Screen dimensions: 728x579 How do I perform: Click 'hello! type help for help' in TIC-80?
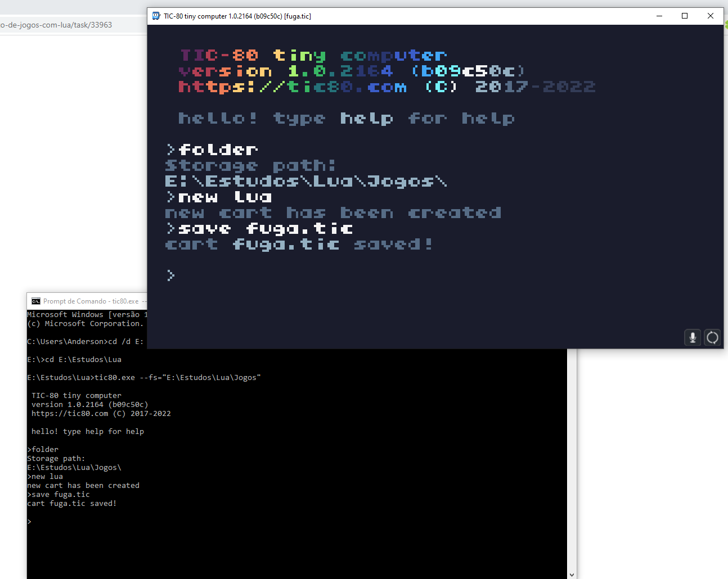(x=347, y=118)
